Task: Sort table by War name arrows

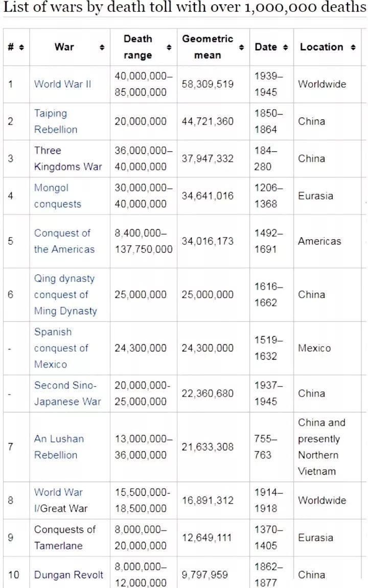Action: 102,47
